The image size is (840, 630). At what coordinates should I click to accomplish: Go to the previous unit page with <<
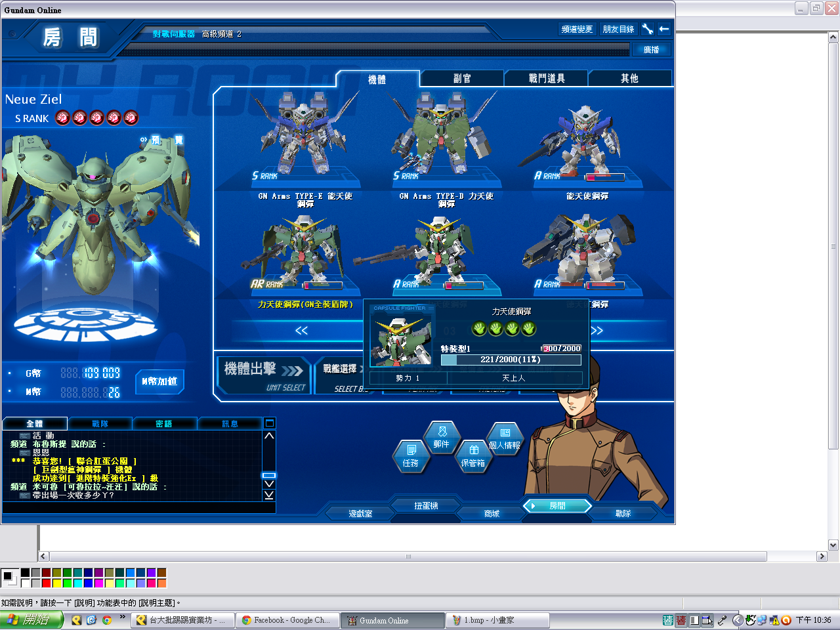301,330
